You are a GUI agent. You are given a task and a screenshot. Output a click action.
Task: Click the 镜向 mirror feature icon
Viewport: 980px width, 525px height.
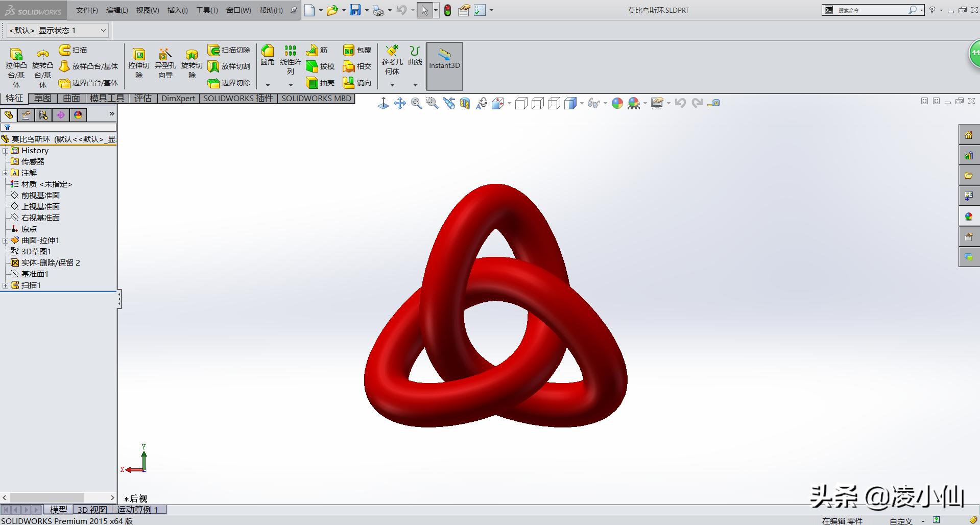point(357,82)
